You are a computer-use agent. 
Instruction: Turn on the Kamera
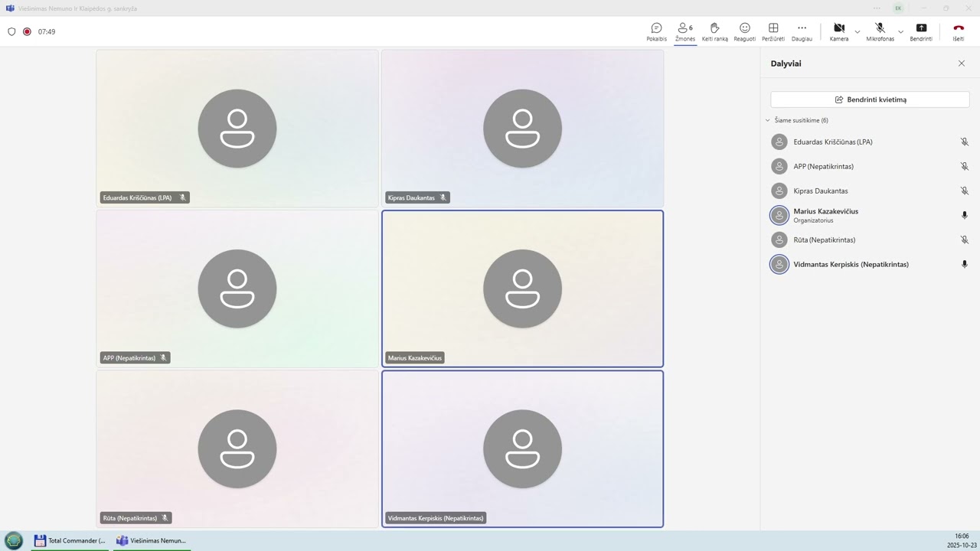[839, 31]
